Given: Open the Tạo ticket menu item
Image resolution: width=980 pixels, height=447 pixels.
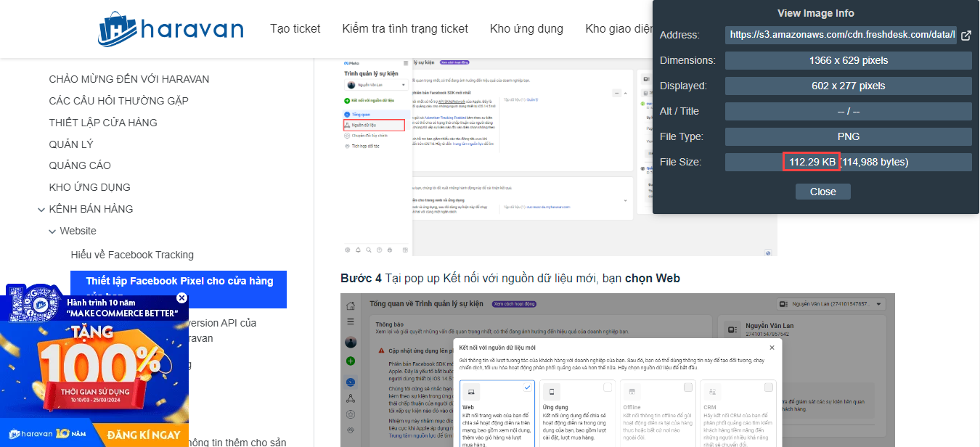Looking at the screenshot, I should coord(295,29).
